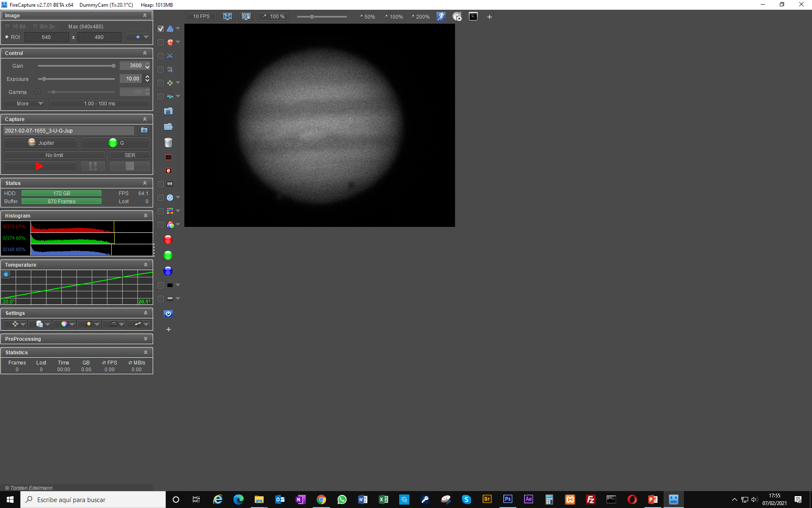Set zoom to 200% button
The image size is (812, 508).
click(420, 17)
